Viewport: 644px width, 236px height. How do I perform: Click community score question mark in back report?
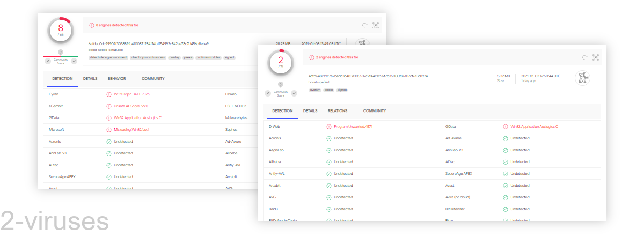point(61,52)
